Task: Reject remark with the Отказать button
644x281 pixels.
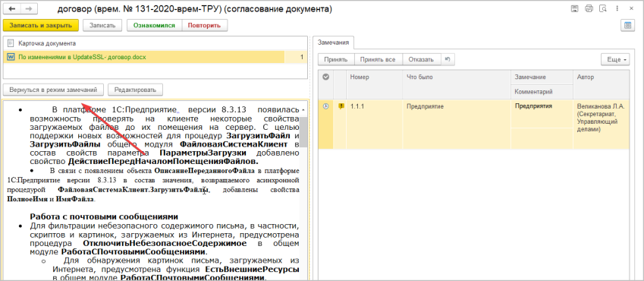Action: pyautogui.click(x=421, y=59)
